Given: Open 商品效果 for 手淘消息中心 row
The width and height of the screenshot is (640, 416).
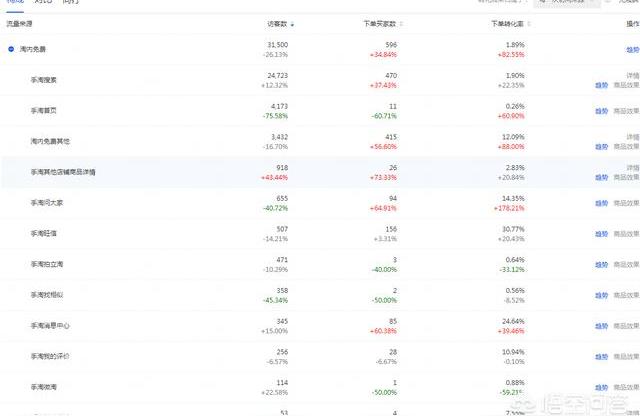Looking at the screenshot, I should click(627, 326).
